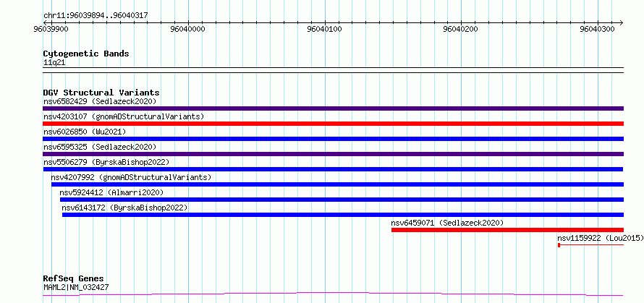Select the blue bar for nsv5924412
This screenshot has width=644, height=303.
342,200
